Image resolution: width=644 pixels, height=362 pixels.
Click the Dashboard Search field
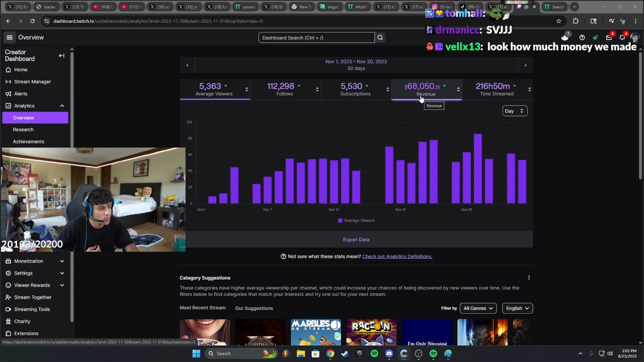pos(316,37)
